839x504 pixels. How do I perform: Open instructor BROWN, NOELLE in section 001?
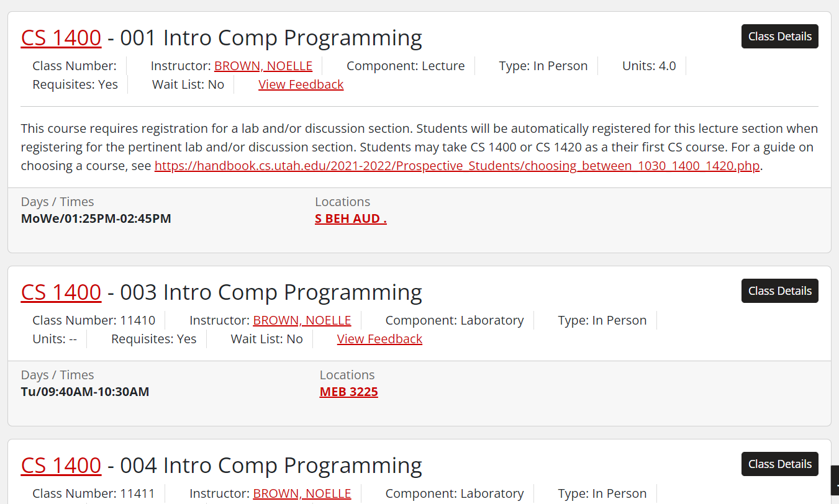click(263, 66)
